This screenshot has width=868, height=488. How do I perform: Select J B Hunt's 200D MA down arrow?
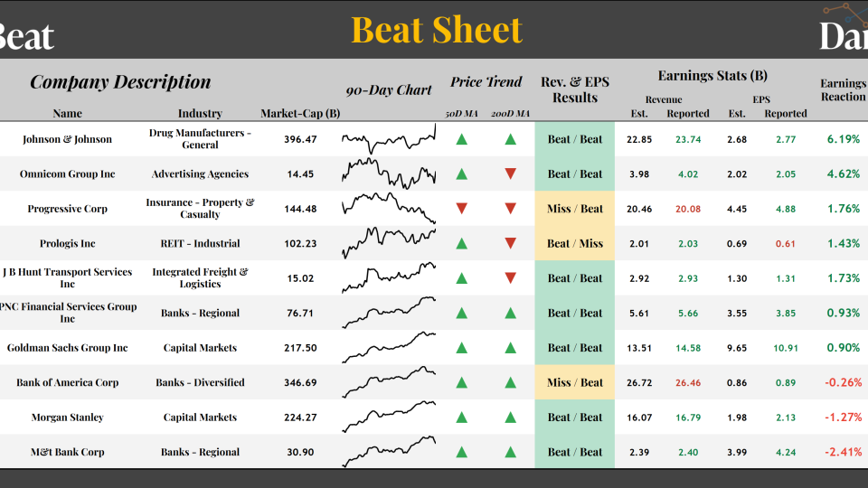[x=510, y=278]
